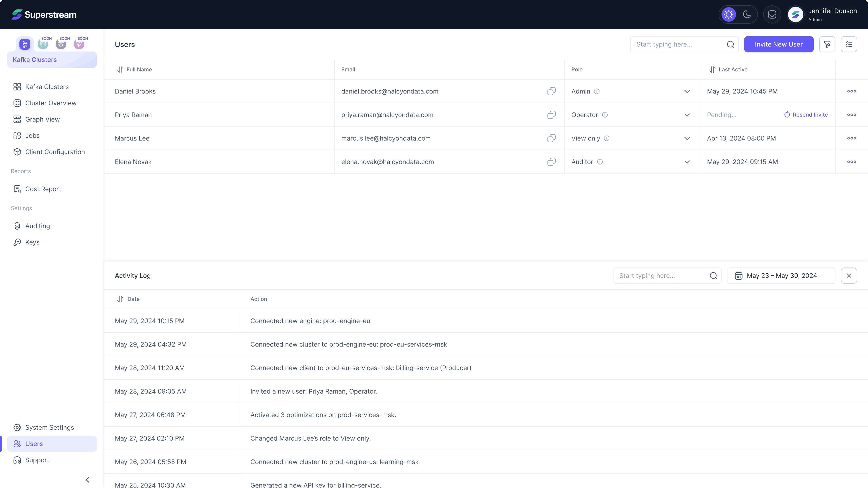This screenshot has height=488, width=868.
Task: Expand Daniel Brooks role dropdown
Action: (687, 91)
